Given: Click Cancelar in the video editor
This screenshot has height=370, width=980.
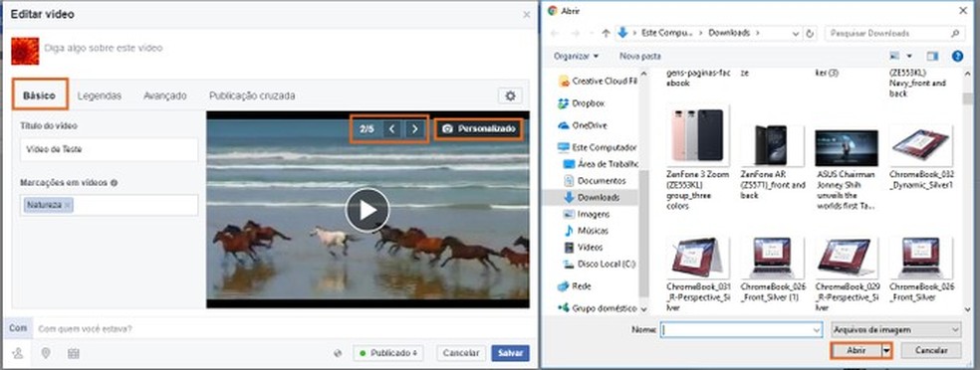Looking at the screenshot, I should [461, 353].
